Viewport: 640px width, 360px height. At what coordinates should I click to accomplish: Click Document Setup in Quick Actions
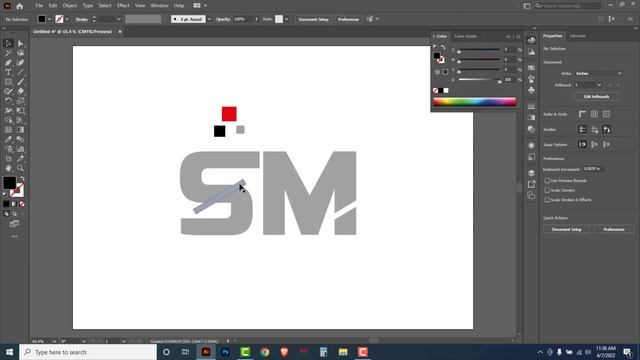tap(567, 229)
